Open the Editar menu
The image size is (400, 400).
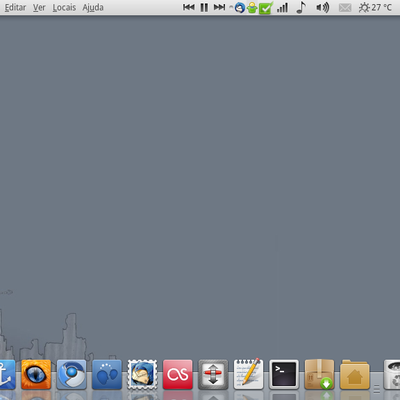tap(15, 7)
